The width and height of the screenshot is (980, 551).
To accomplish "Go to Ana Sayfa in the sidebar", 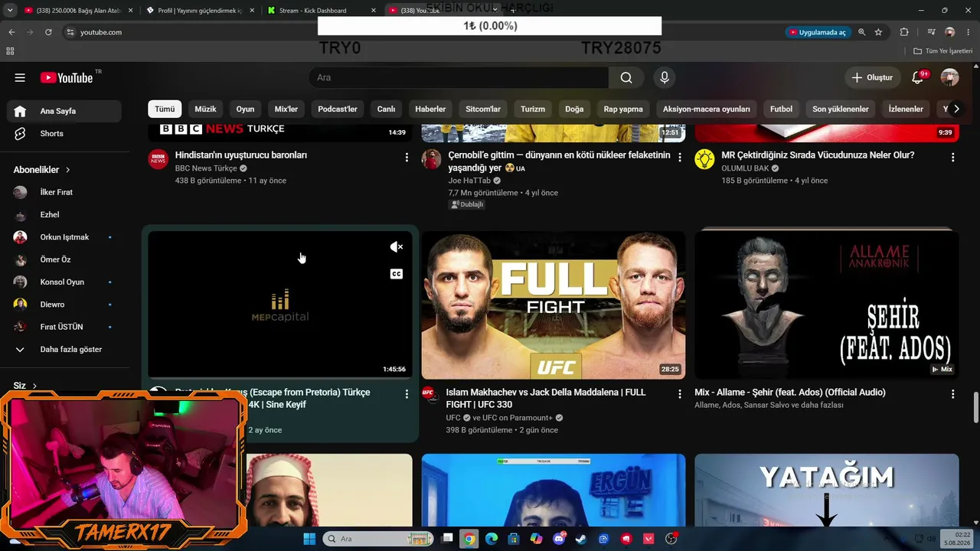I will 64,111.
